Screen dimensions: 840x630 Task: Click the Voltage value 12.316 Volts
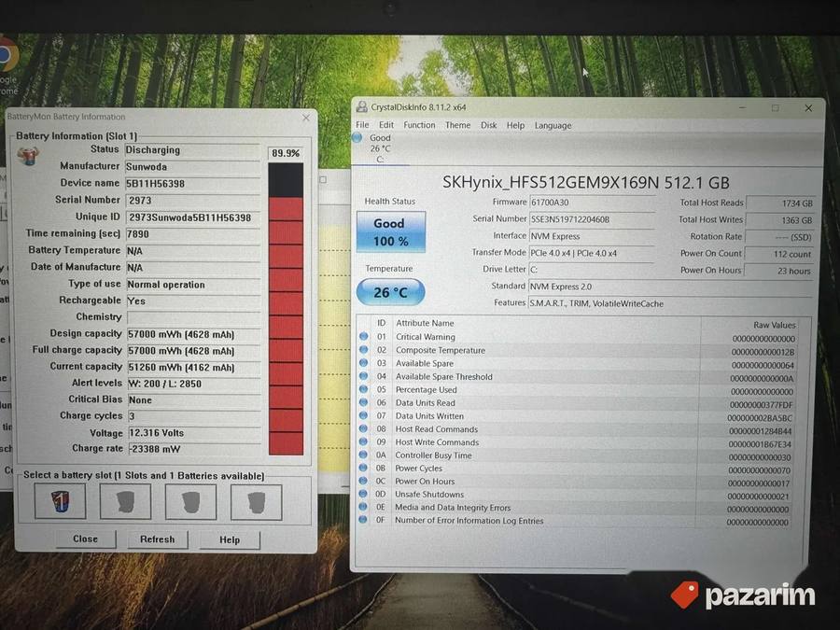(193, 433)
